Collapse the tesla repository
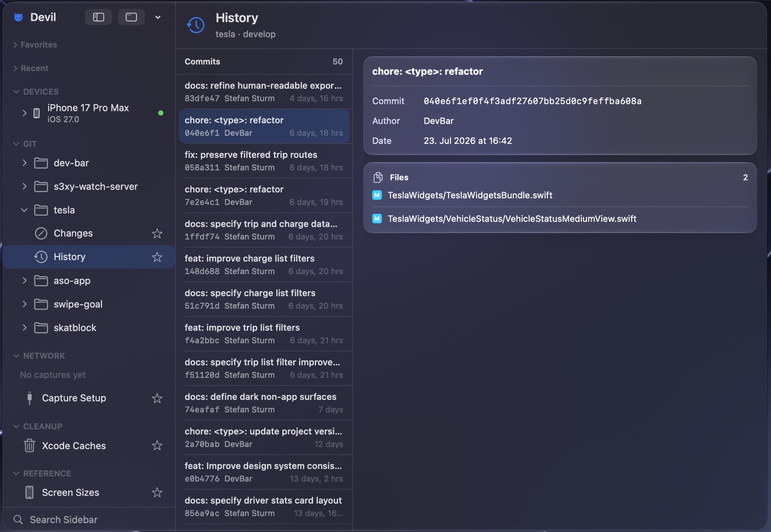Screen dimensions: 771x532 tap(25, 210)
